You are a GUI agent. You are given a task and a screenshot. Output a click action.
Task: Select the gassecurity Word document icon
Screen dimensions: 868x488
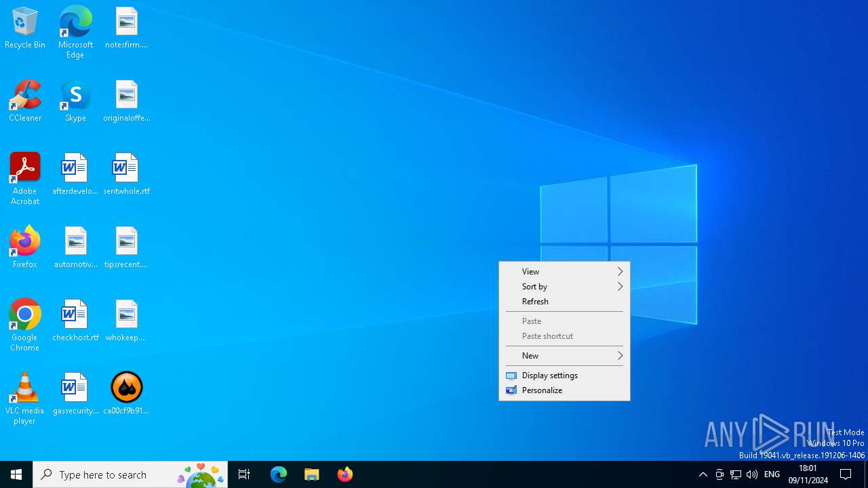(75, 394)
